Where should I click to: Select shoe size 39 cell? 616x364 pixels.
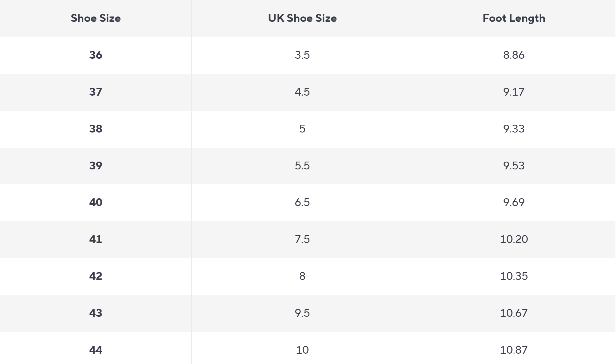96,166
